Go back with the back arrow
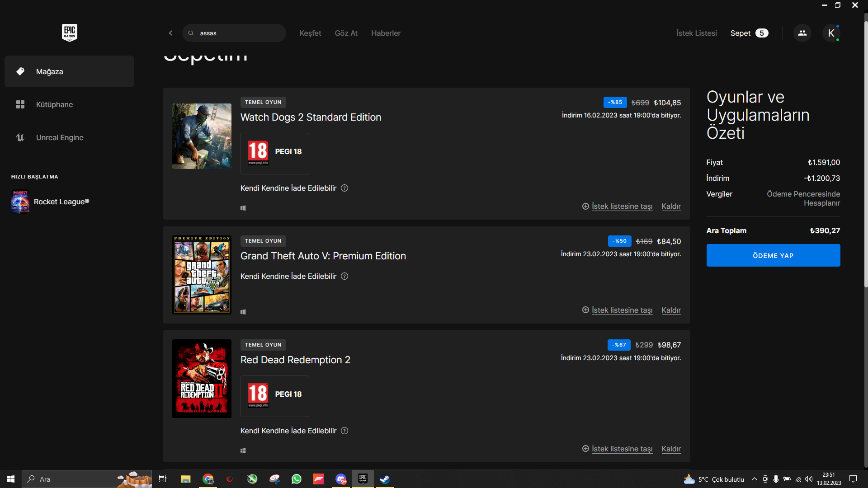Image resolution: width=868 pixels, height=488 pixels. click(170, 33)
